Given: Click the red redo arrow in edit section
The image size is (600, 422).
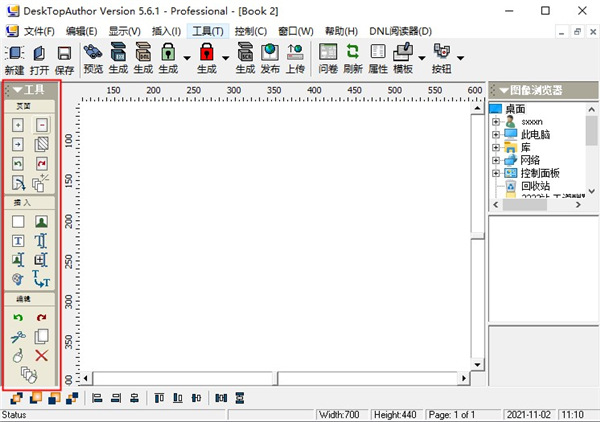Looking at the screenshot, I should pyautogui.click(x=41, y=318).
